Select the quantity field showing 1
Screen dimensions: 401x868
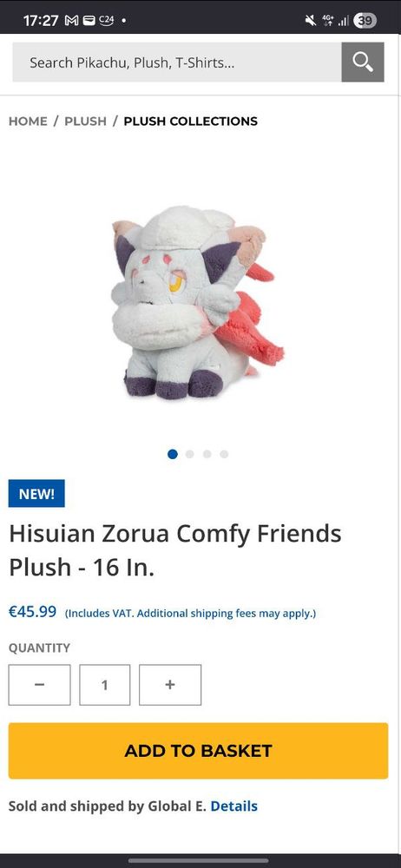(105, 685)
